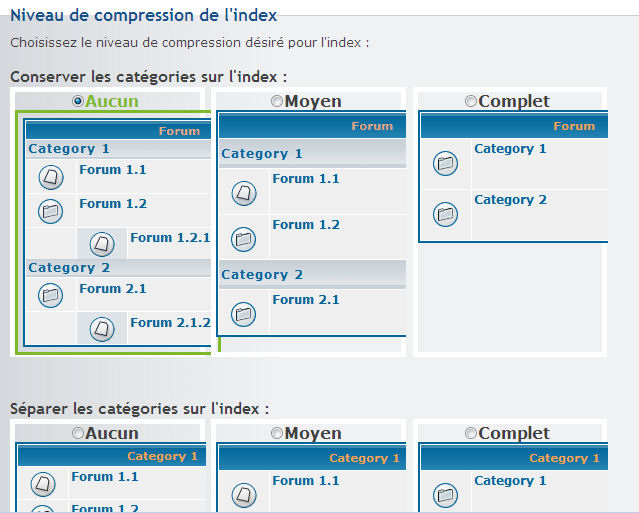Select the Aucun radio under Conserver les catégories
The height and width of the screenshot is (513, 639).
[x=78, y=101]
